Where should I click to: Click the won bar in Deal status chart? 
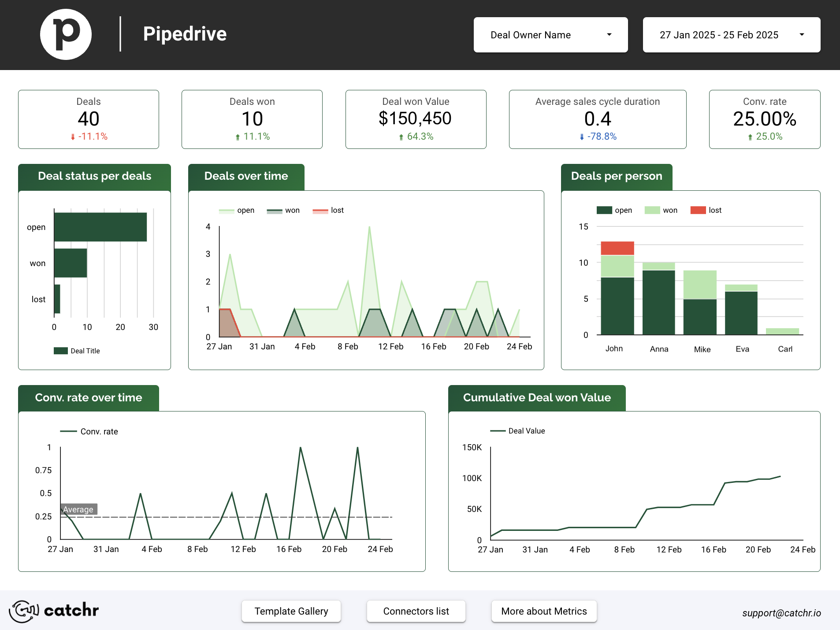tap(71, 263)
